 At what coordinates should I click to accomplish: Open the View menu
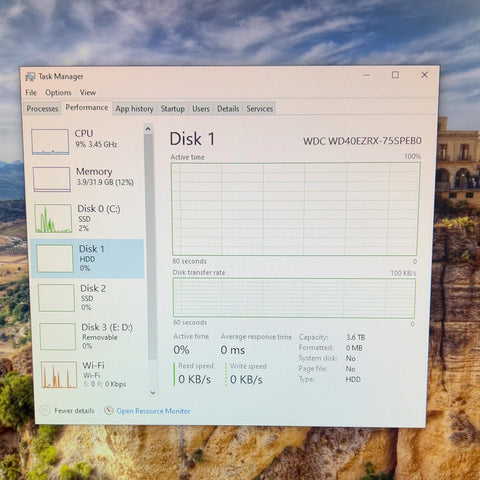[88, 92]
